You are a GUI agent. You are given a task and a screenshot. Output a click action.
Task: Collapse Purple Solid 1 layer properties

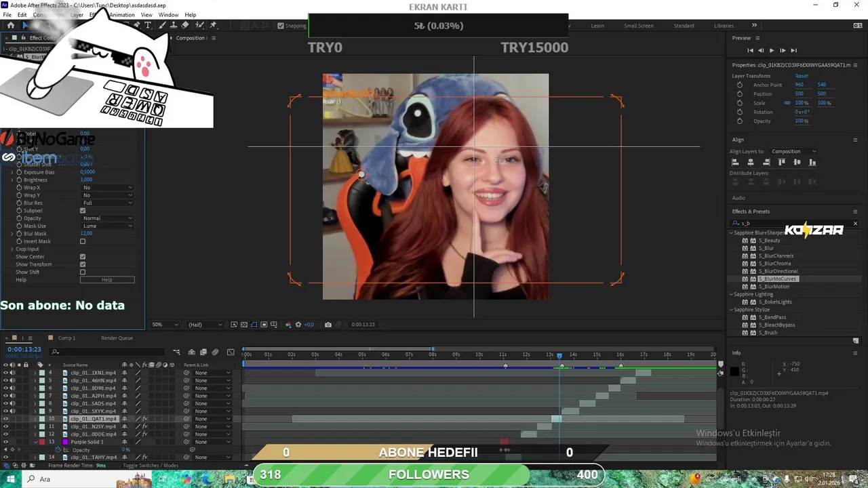click(x=35, y=442)
